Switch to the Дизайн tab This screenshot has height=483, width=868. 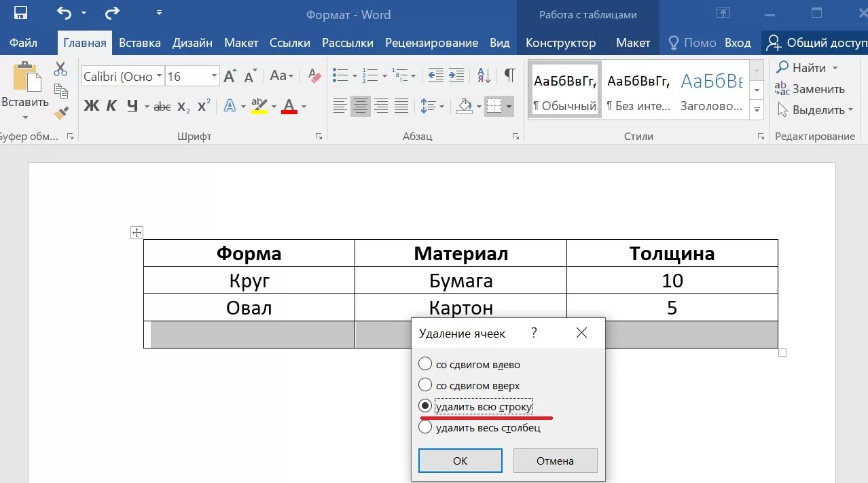(192, 42)
